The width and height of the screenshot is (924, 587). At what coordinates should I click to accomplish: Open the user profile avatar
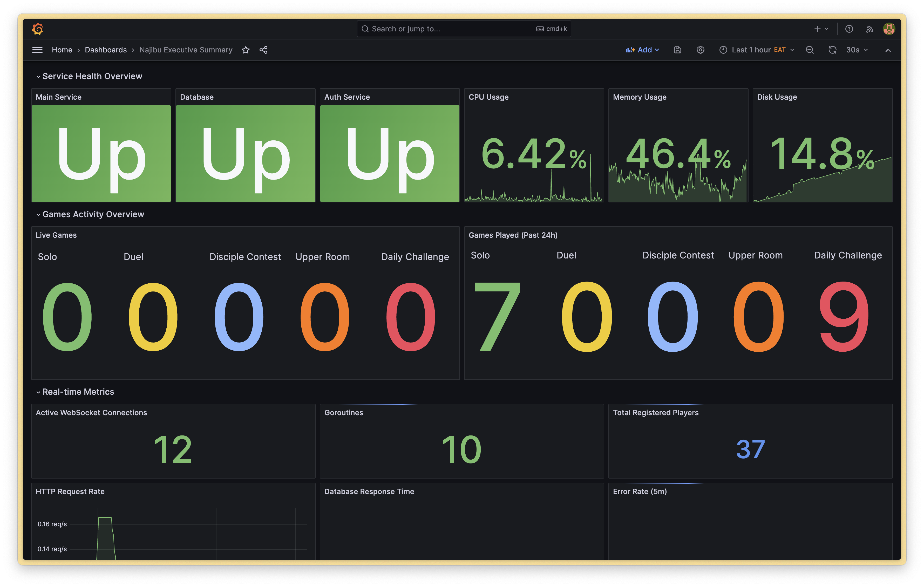click(x=889, y=29)
